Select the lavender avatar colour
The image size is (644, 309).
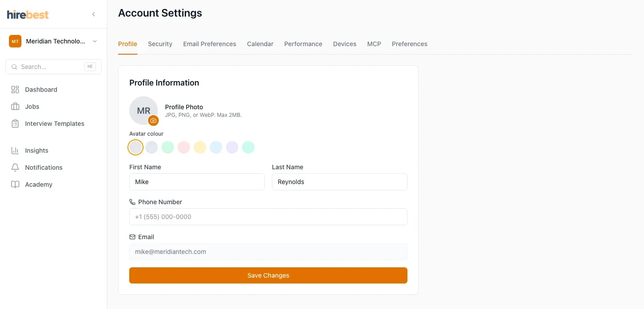point(232,147)
